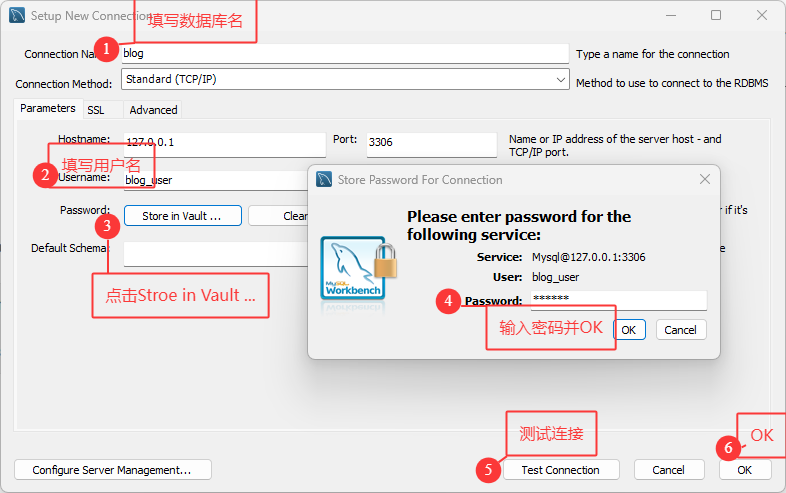Switch to the Parameters tab
Viewport: 786px width, 493px height.
48,109
